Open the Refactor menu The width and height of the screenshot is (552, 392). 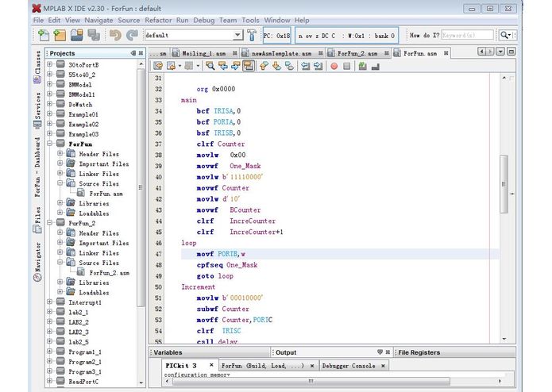tap(158, 20)
